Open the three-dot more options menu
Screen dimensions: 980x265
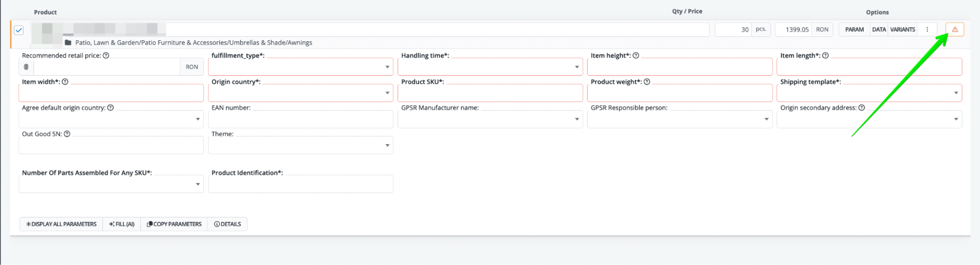pos(927,29)
